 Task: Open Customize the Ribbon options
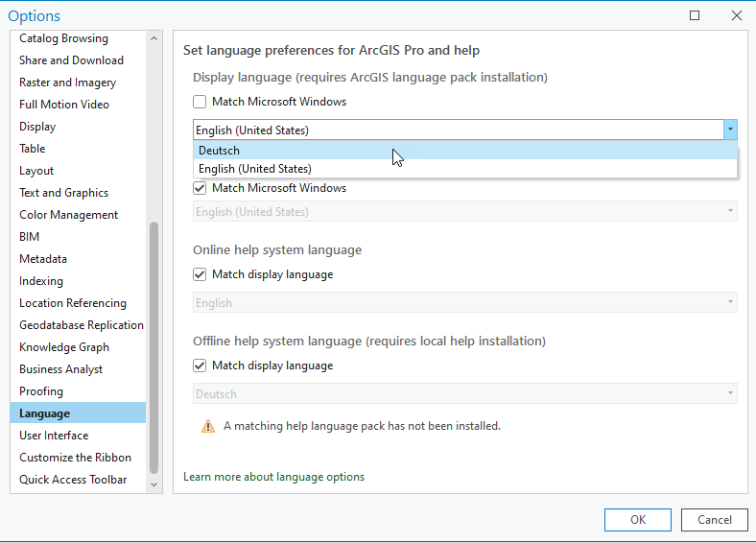pyautogui.click(x=78, y=458)
